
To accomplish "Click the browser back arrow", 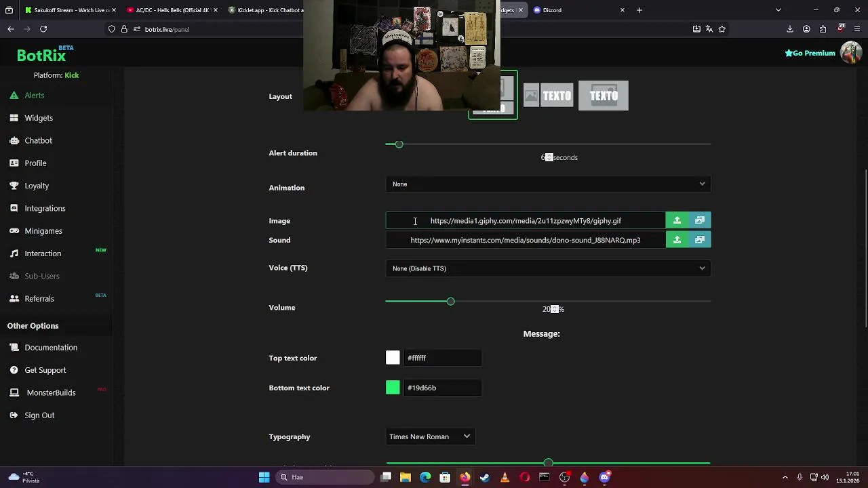I will [x=11, y=29].
